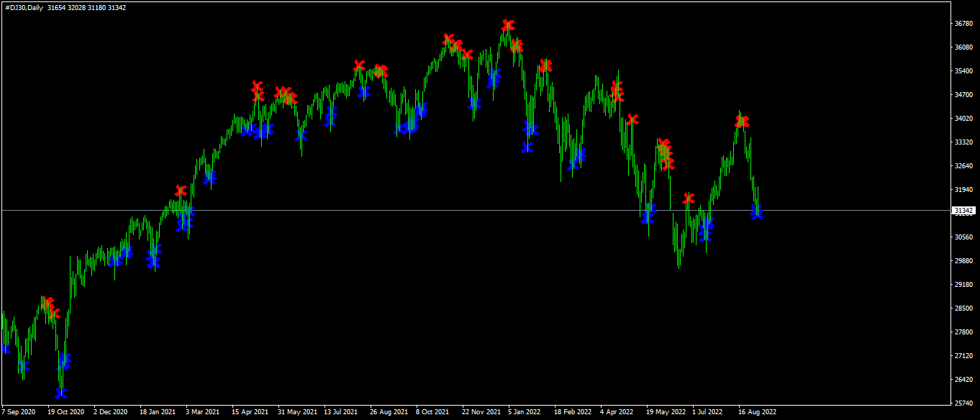Click the 36080 price axis label
The width and height of the screenshot is (980, 420).
pyautogui.click(x=963, y=47)
